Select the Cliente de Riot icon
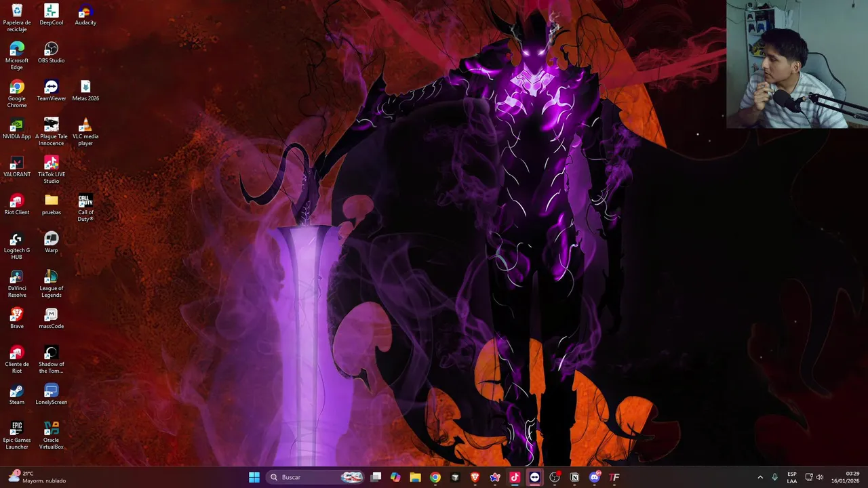The image size is (868, 488). (17, 359)
